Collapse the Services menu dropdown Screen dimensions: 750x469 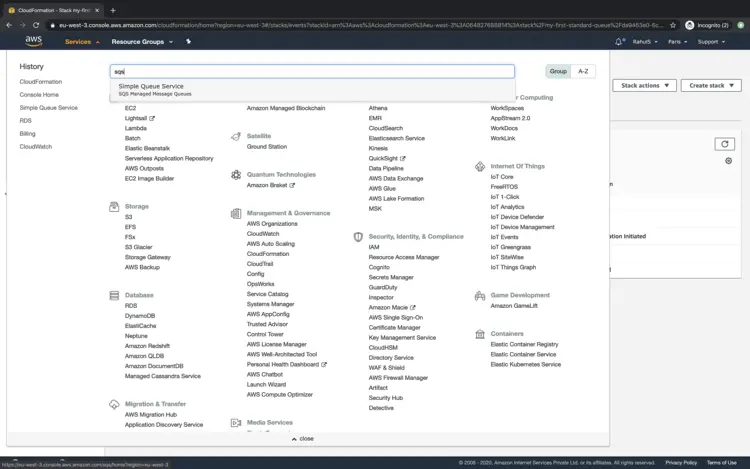82,42
